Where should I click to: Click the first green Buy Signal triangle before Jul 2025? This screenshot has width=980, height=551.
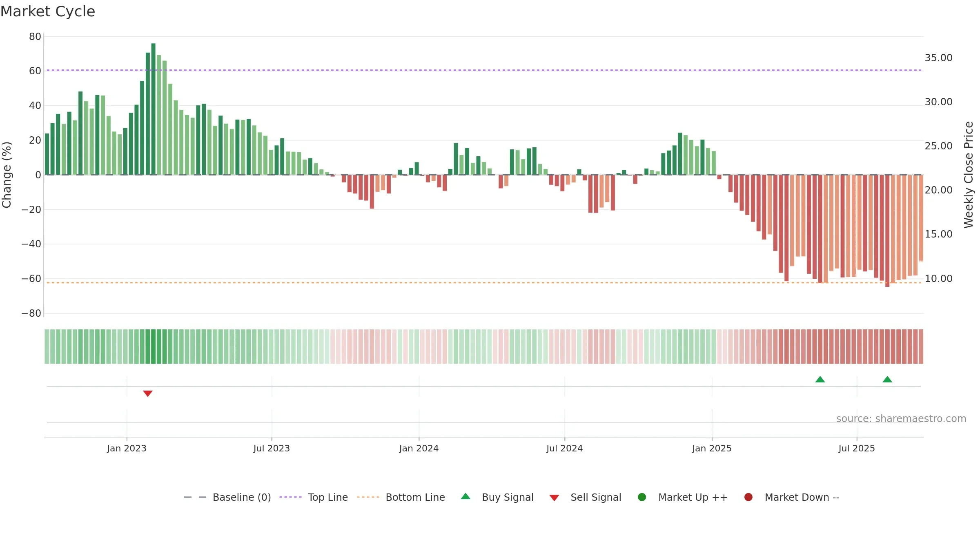[x=820, y=379]
